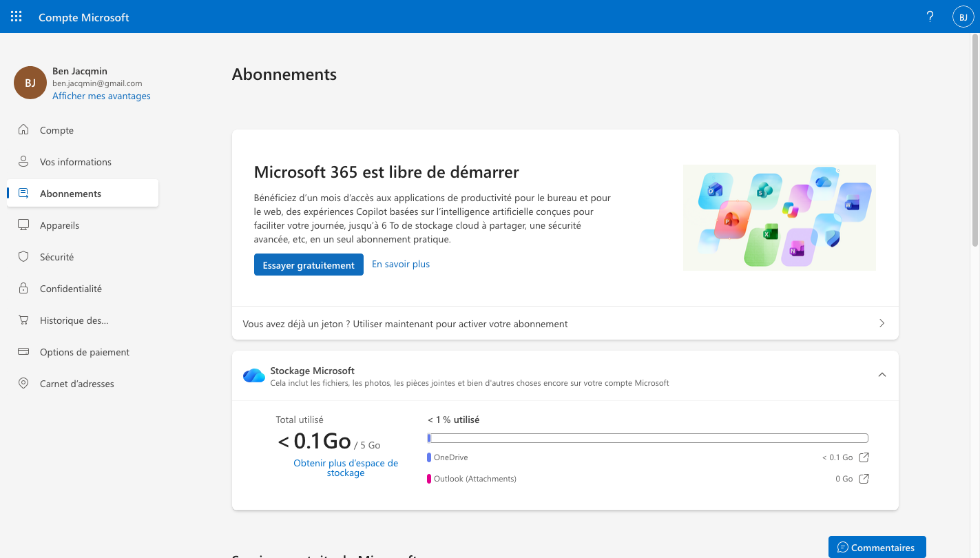980x558 pixels.
Task: Click Essayer gratuitement button
Action: [x=309, y=265]
